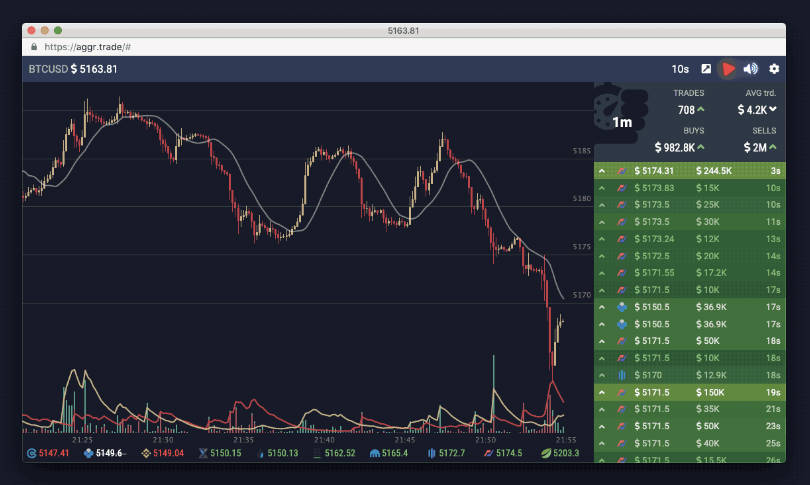Click the red play button in header

[729, 69]
